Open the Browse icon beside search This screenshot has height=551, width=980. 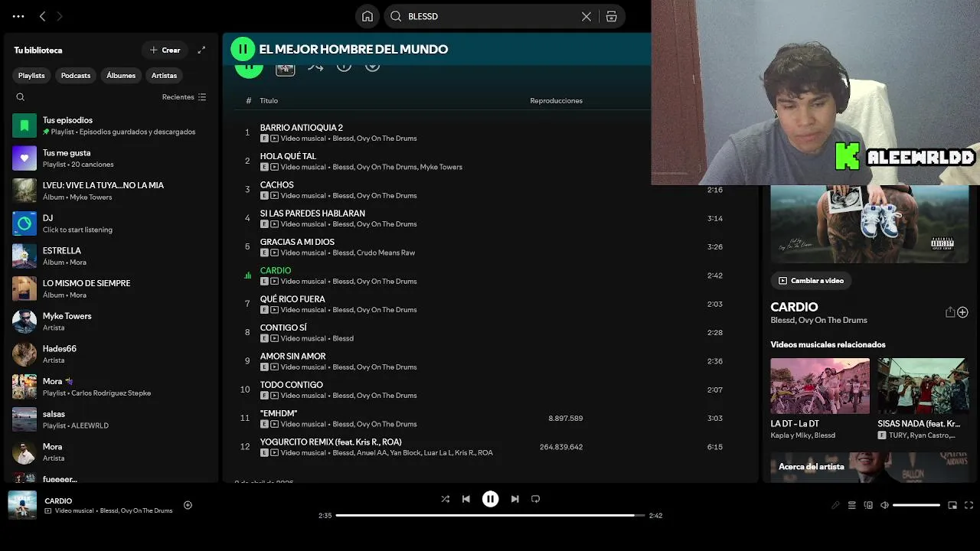pos(611,16)
